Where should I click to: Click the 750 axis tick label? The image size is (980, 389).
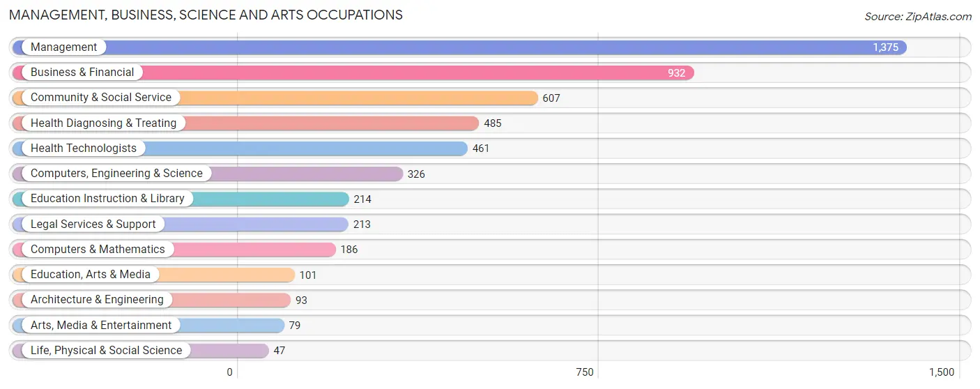585,372
